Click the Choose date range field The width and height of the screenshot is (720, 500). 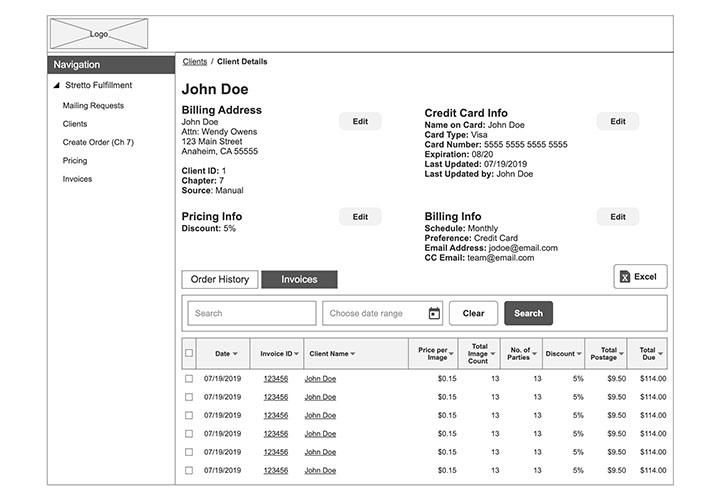pos(382,313)
